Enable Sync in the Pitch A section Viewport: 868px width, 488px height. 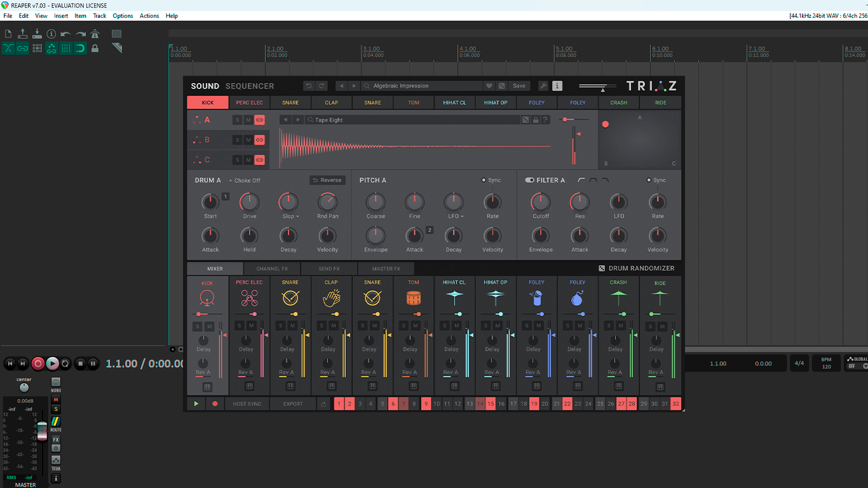tap(491, 180)
